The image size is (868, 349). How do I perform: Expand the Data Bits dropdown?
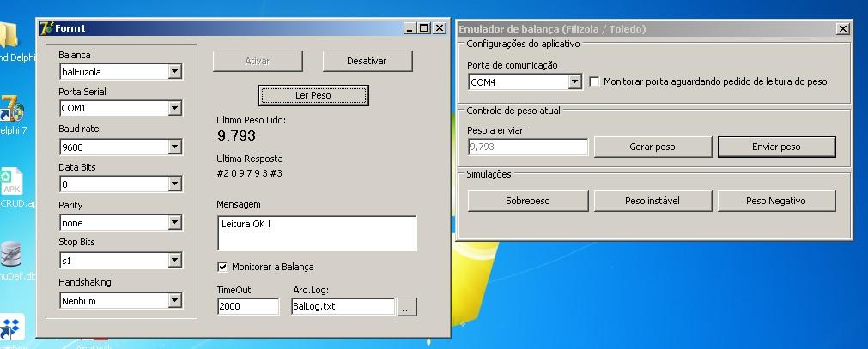tap(175, 184)
